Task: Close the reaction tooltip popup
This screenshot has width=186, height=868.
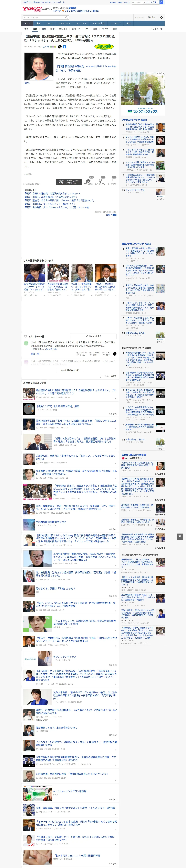Action: [81, 180]
